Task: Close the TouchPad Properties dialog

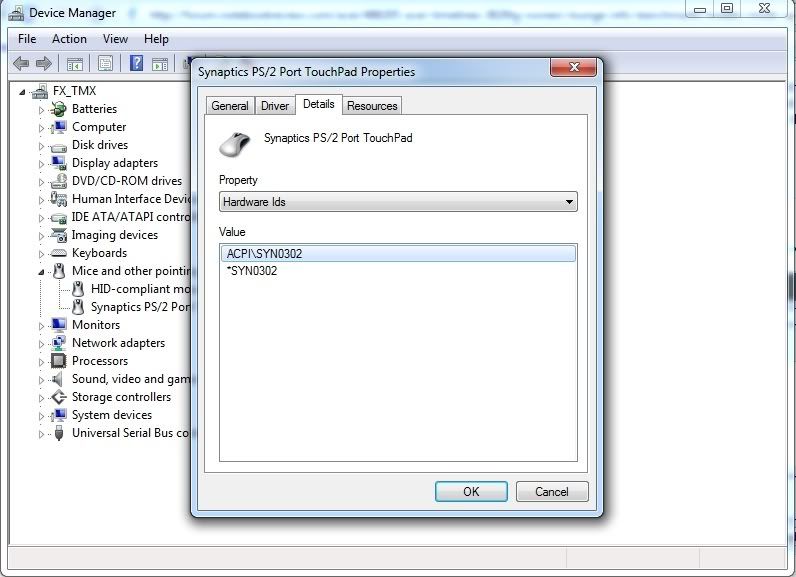Action: tap(574, 67)
